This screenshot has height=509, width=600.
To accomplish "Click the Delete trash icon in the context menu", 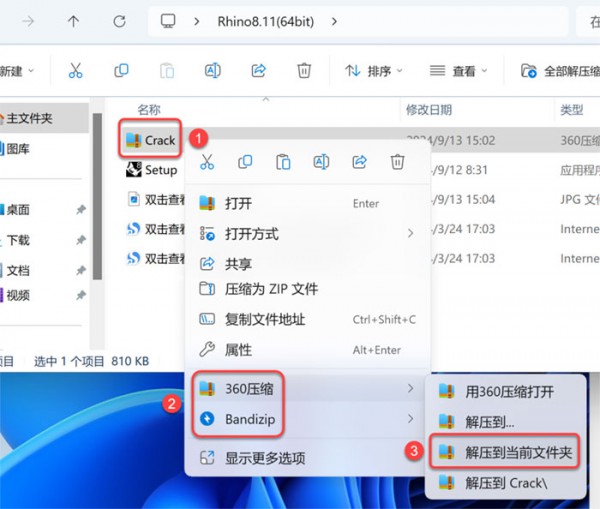I will pyautogui.click(x=398, y=162).
